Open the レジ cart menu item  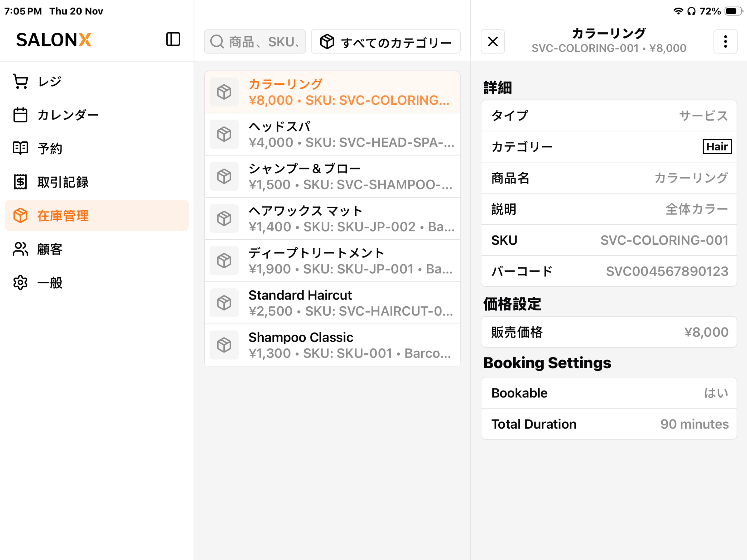97,81
